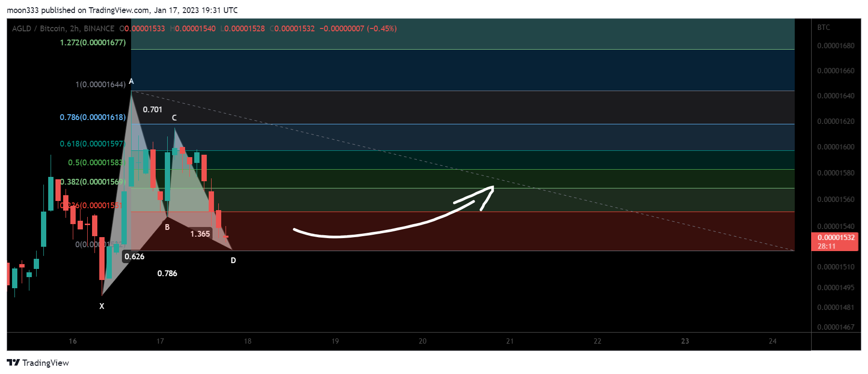The width and height of the screenshot is (868, 374).
Task: Click the change value −0.00000007 (−0.45%)
Action: click(358, 28)
